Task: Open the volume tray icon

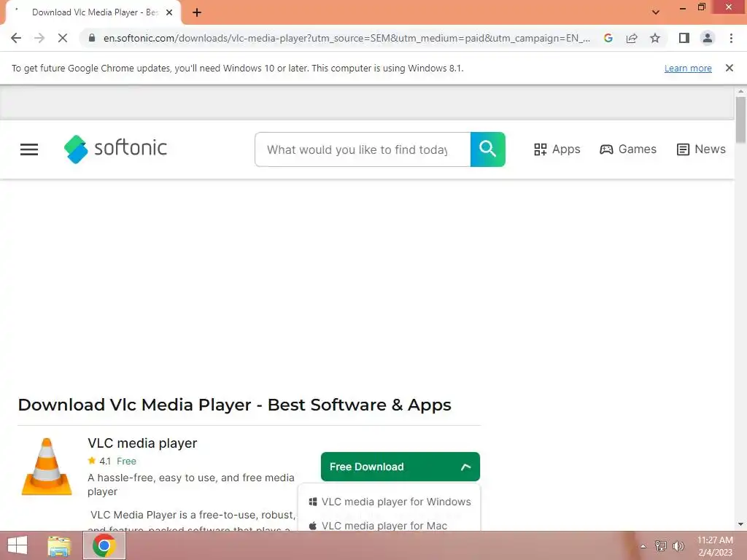Action: pos(678,546)
